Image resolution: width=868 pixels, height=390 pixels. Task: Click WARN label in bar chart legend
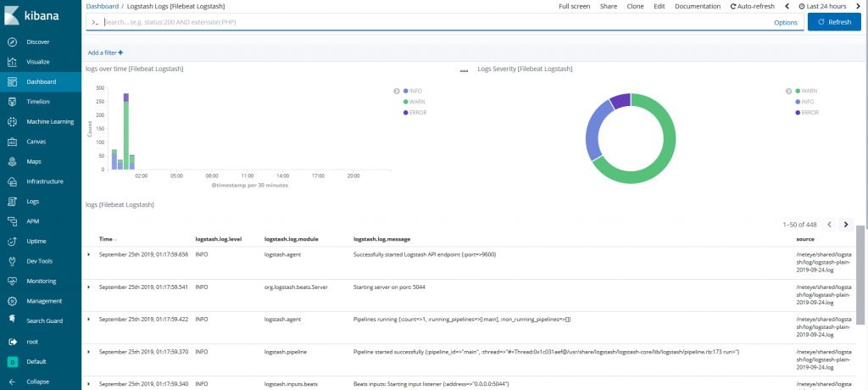418,102
